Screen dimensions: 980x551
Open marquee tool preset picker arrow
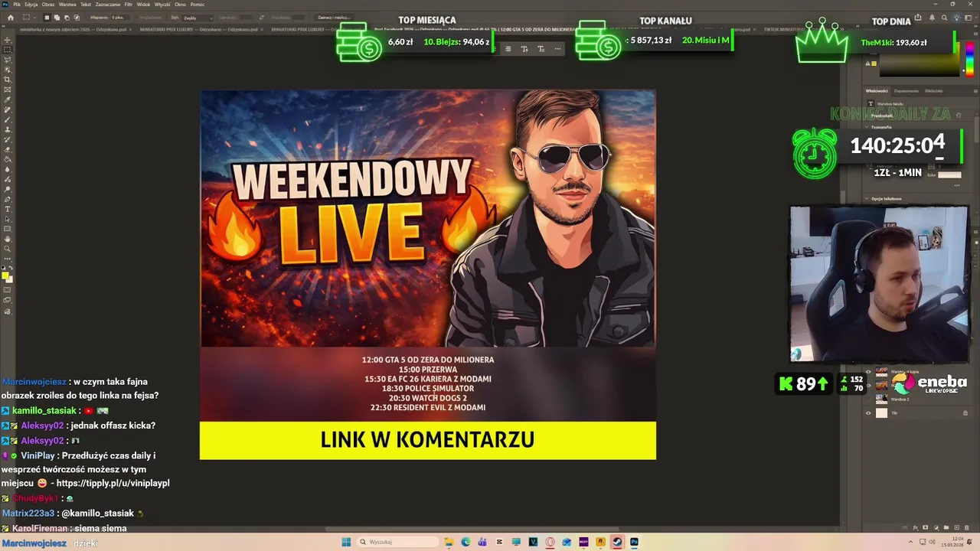click(34, 18)
